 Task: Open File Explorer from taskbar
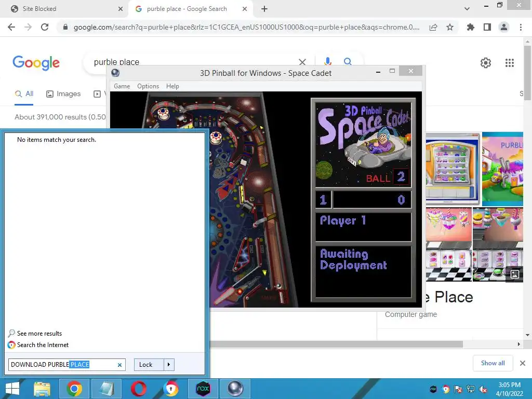(42, 389)
